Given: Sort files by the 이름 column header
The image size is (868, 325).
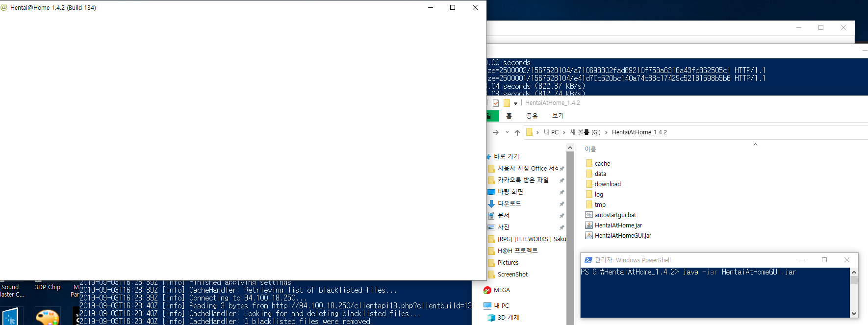Looking at the screenshot, I should (x=590, y=149).
